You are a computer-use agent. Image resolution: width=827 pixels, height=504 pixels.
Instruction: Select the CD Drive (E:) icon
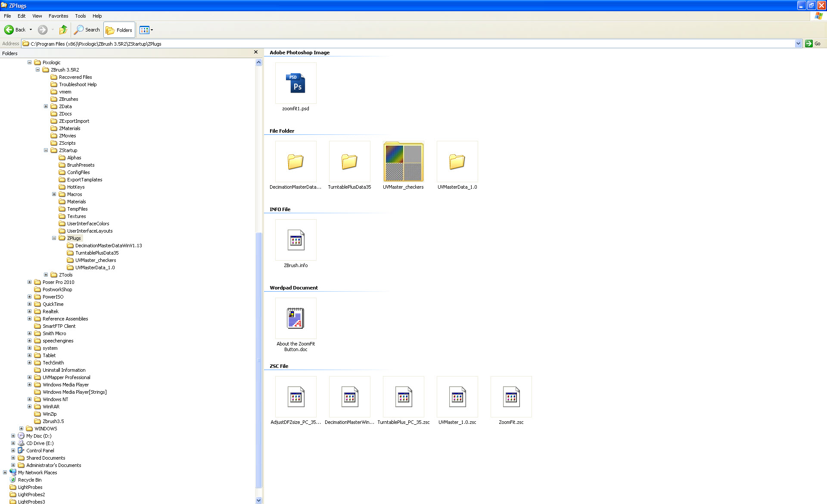(x=21, y=443)
